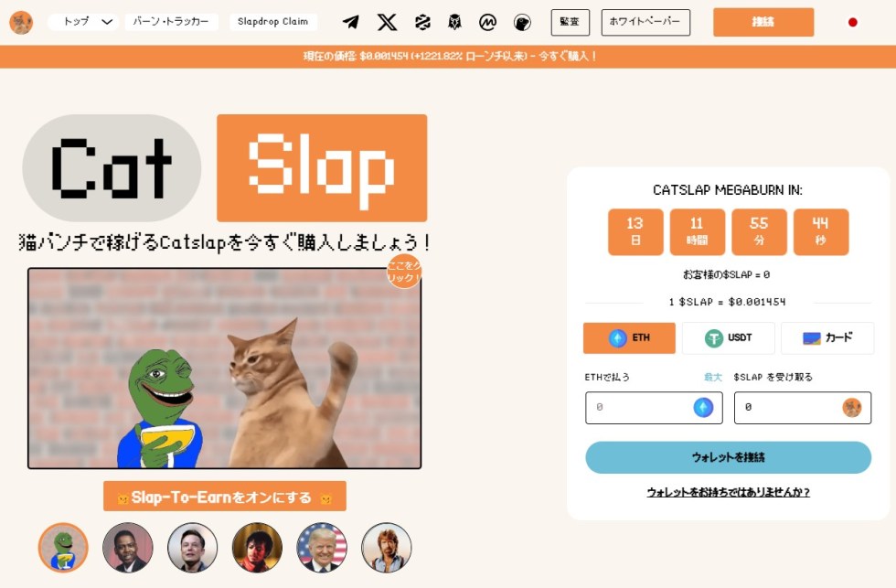Viewport: 896px width, 588px height.
Task: Click the striped-circle icon beside the X logo
Action: pos(422,22)
